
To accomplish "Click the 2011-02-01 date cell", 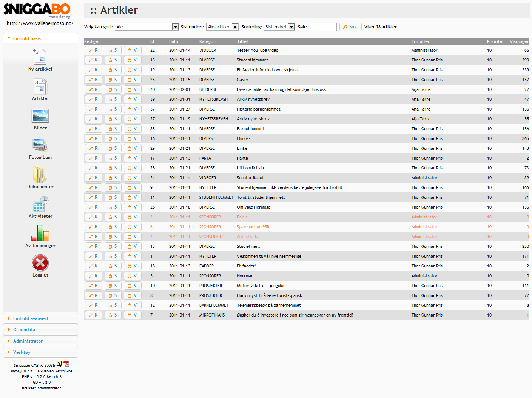I will [x=180, y=89].
